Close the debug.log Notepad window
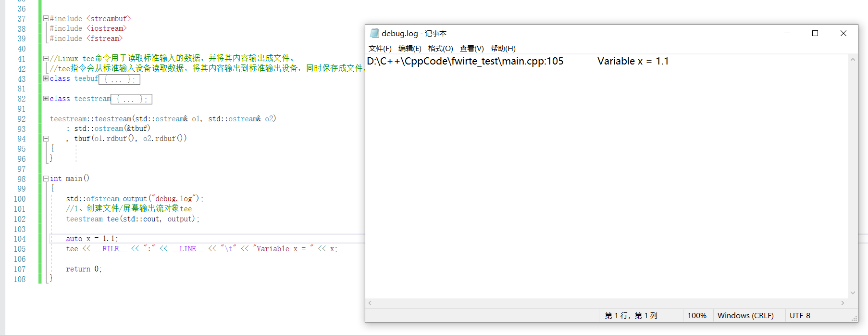Screen dimensions: 868x335 (x=843, y=33)
